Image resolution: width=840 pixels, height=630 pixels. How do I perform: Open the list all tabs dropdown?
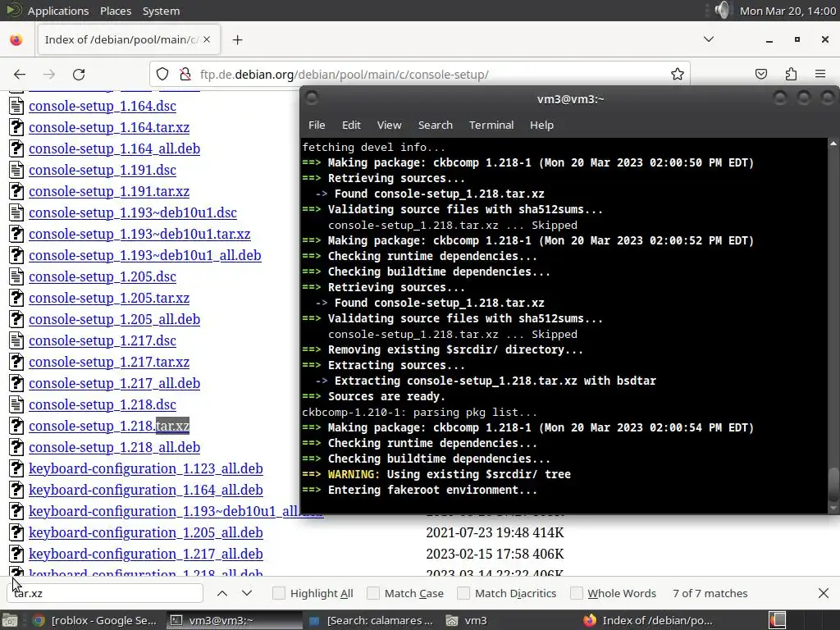pyautogui.click(x=708, y=39)
